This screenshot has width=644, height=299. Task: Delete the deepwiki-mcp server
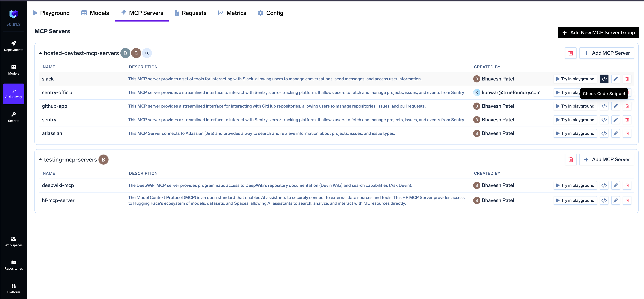pyautogui.click(x=627, y=185)
